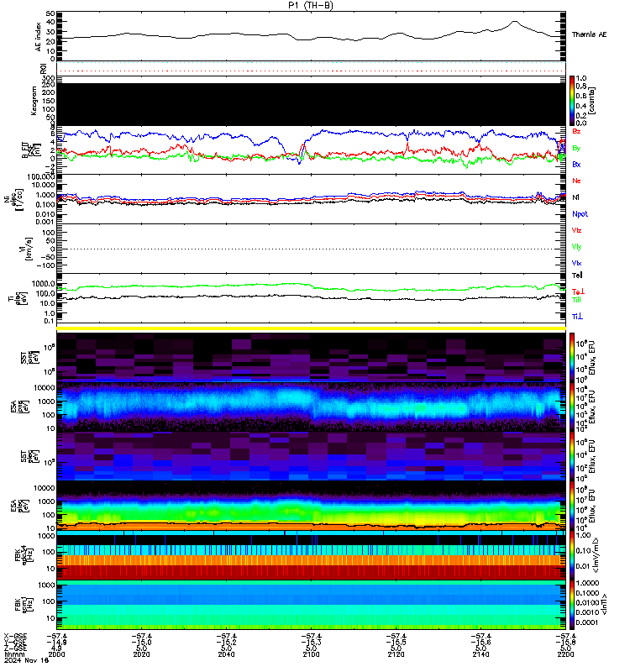Click the 'Vi [km/s]' axis label
This screenshot has height=672, width=630.
tap(26, 249)
